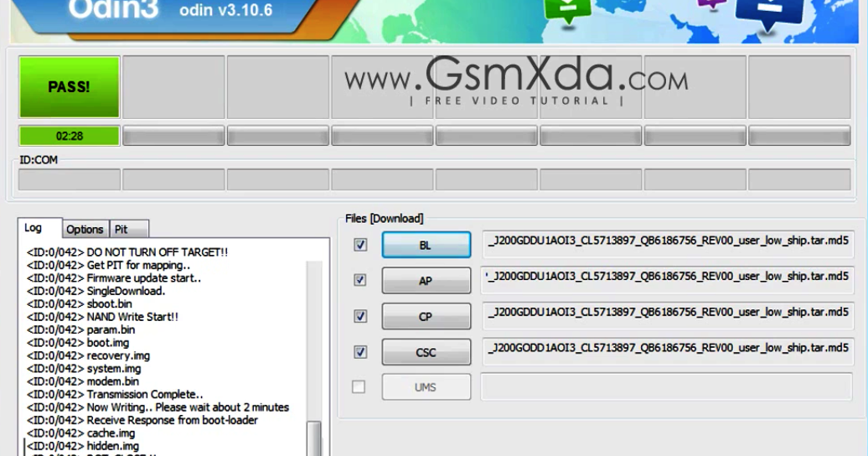Screen dimensions: 868x456
Task: Click the 02:28 elapsed time progress bar
Action: (70, 136)
